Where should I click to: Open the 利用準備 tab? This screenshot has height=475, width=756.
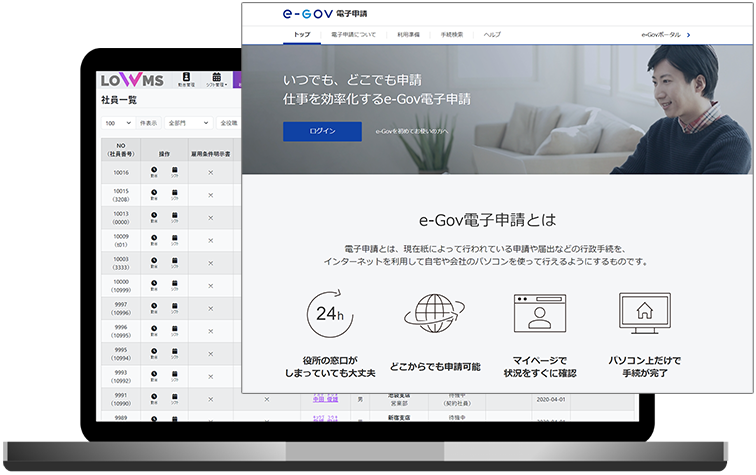[x=408, y=35]
